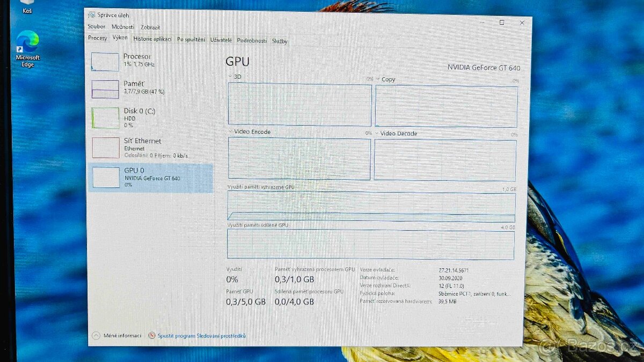Click the NVIDIA GeForce GT 640 heading
The image size is (644, 362).
click(x=484, y=68)
